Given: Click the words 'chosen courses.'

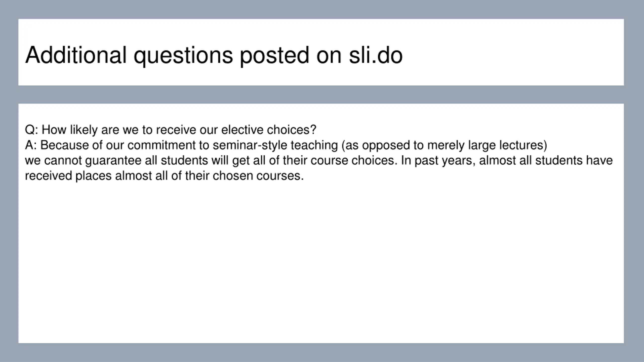Looking at the screenshot, I should click(258, 176).
